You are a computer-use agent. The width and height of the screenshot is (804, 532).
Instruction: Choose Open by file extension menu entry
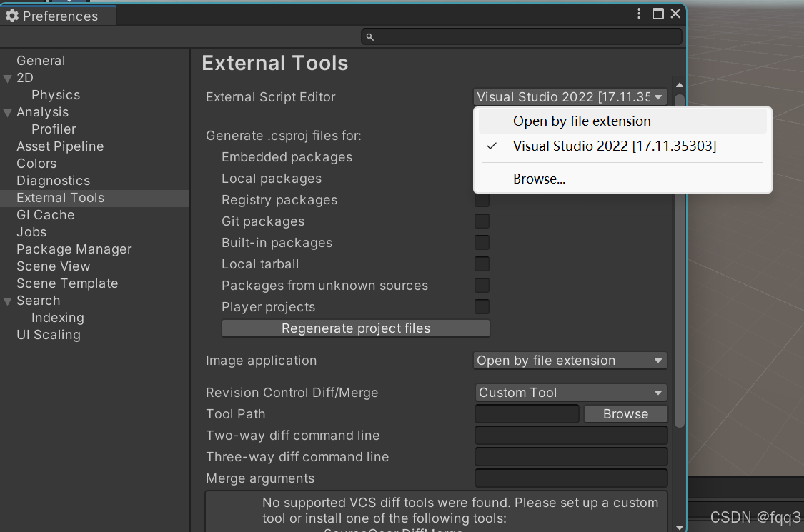tap(622, 121)
